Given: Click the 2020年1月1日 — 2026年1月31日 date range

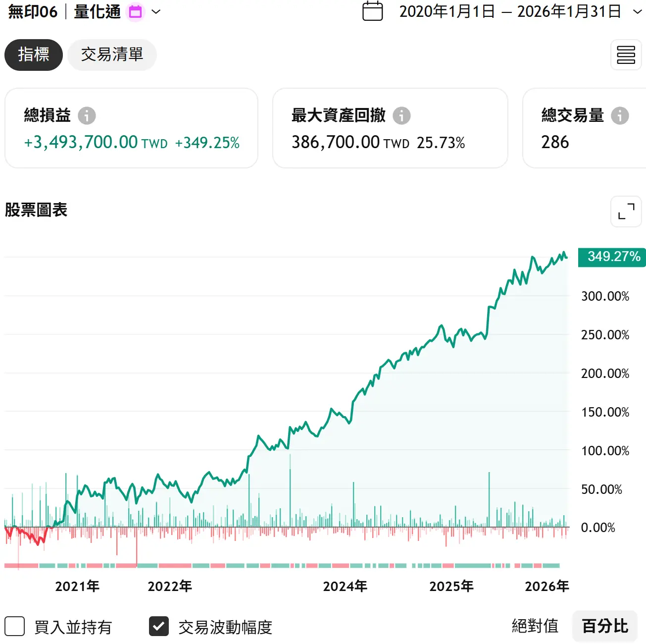Looking at the screenshot, I should coord(510,12).
